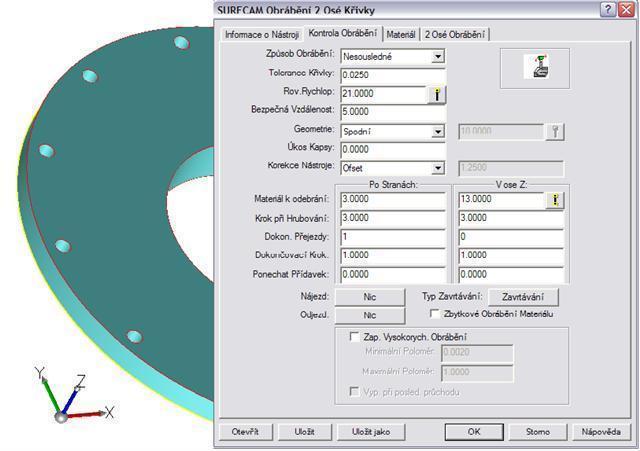Close the SURFCAM dialog with X button
The height and width of the screenshot is (451, 640).
pyautogui.click(x=626, y=9)
